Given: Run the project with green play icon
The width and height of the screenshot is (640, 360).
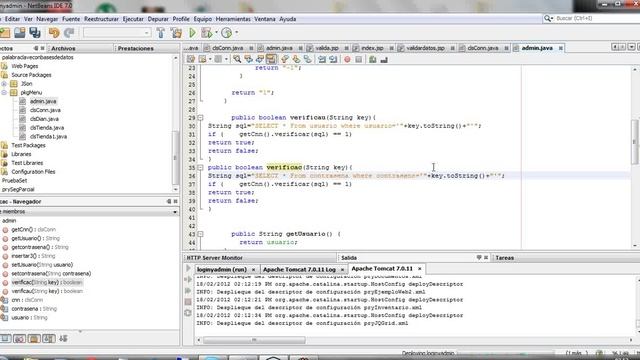Looking at the screenshot, I should coord(192,33).
